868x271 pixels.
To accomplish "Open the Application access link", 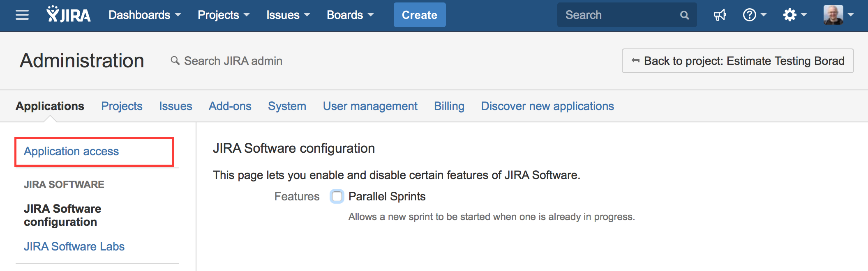I will (x=71, y=152).
